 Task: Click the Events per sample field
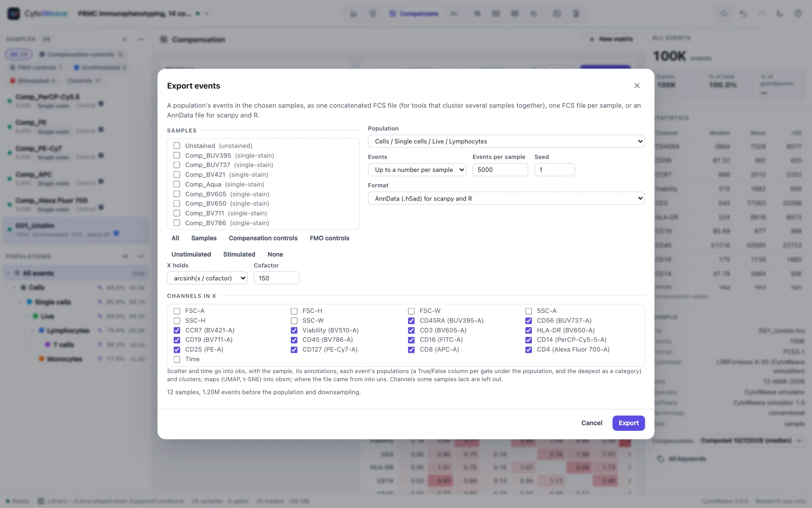pos(500,170)
